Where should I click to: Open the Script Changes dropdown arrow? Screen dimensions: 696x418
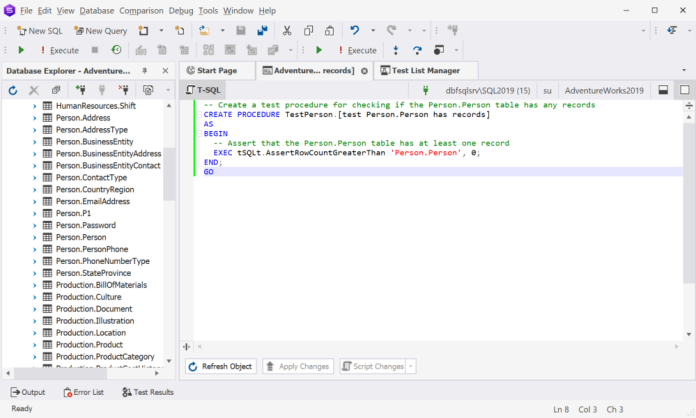pyautogui.click(x=411, y=367)
